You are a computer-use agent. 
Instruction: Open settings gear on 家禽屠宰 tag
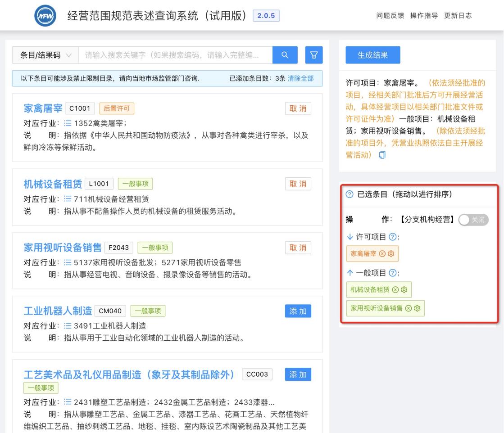click(x=391, y=253)
